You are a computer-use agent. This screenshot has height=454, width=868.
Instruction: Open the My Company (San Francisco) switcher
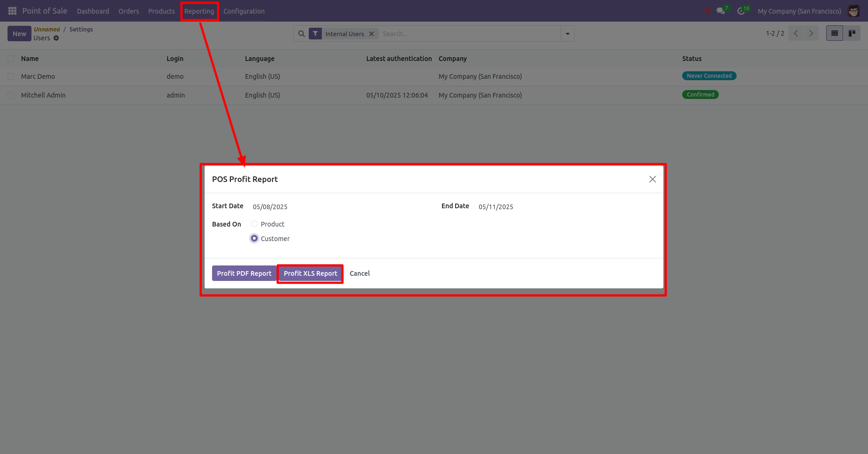tap(799, 11)
